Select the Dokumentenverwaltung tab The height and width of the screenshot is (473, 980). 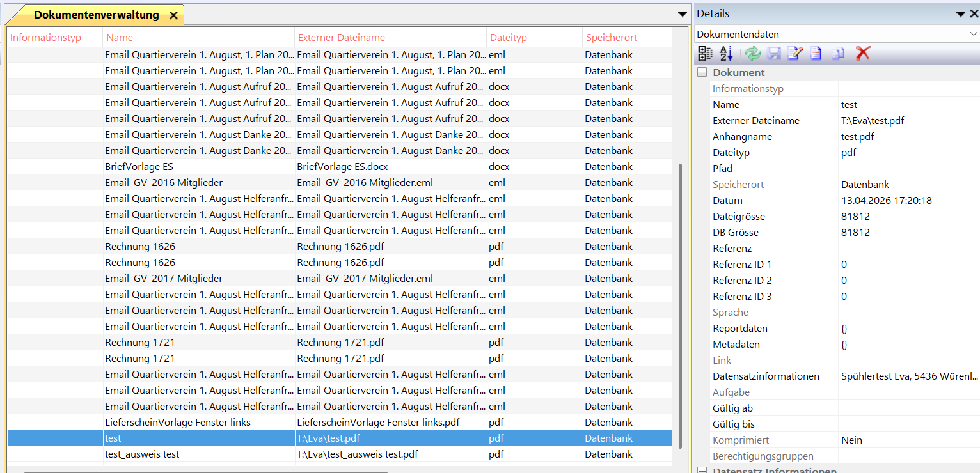pos(97,15)
